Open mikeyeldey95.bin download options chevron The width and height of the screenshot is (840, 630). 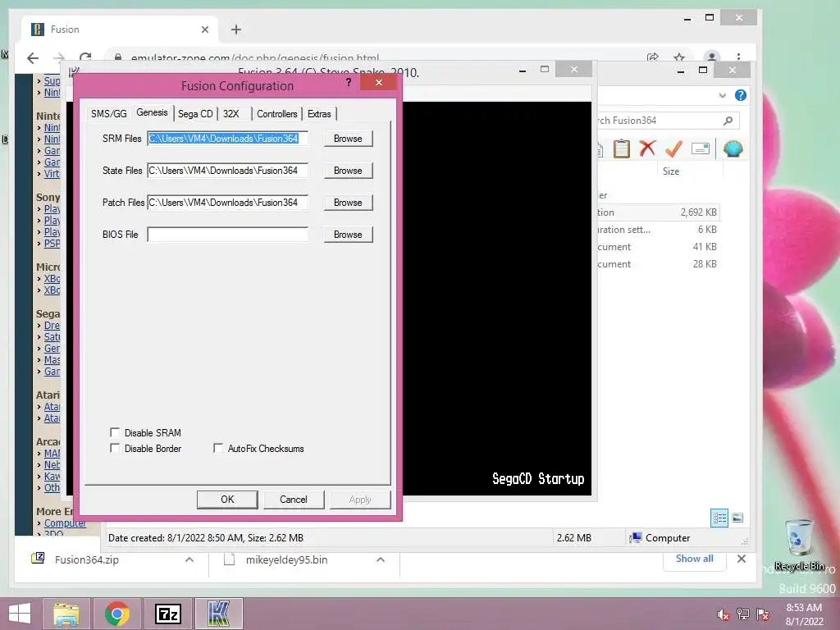click(381, 559)
